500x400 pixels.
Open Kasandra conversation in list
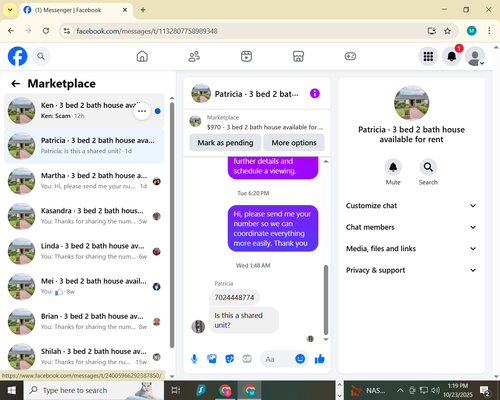(84, 216)
